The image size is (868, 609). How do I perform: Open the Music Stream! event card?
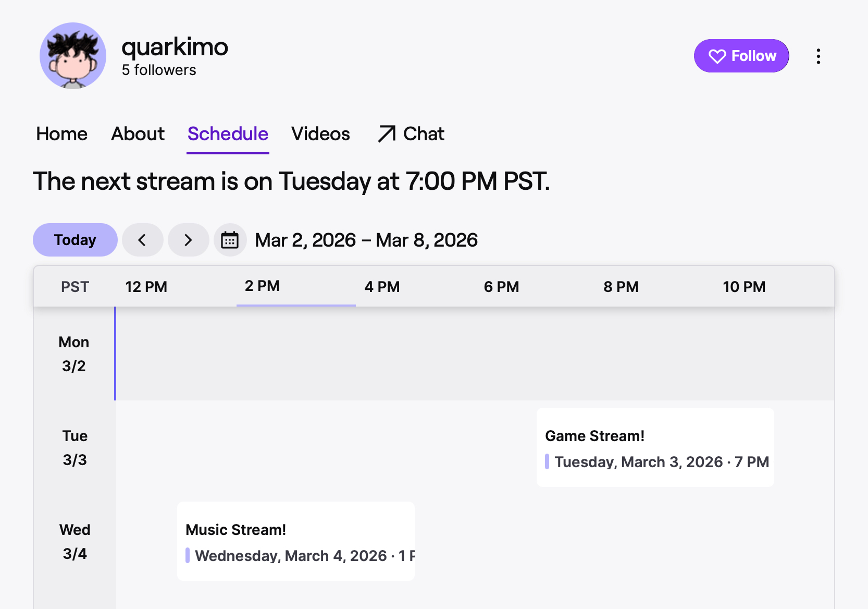pyautogui.click(x=295, y=541)
